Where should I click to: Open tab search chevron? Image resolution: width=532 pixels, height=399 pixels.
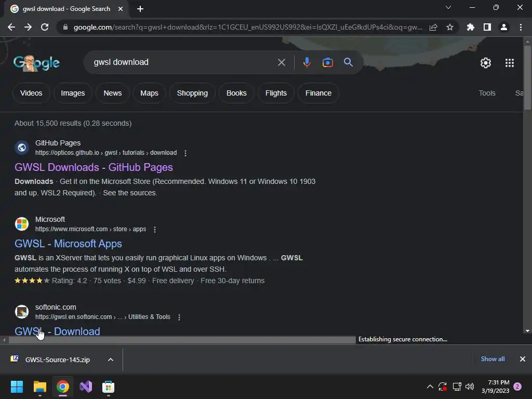[x=448, y=7]
